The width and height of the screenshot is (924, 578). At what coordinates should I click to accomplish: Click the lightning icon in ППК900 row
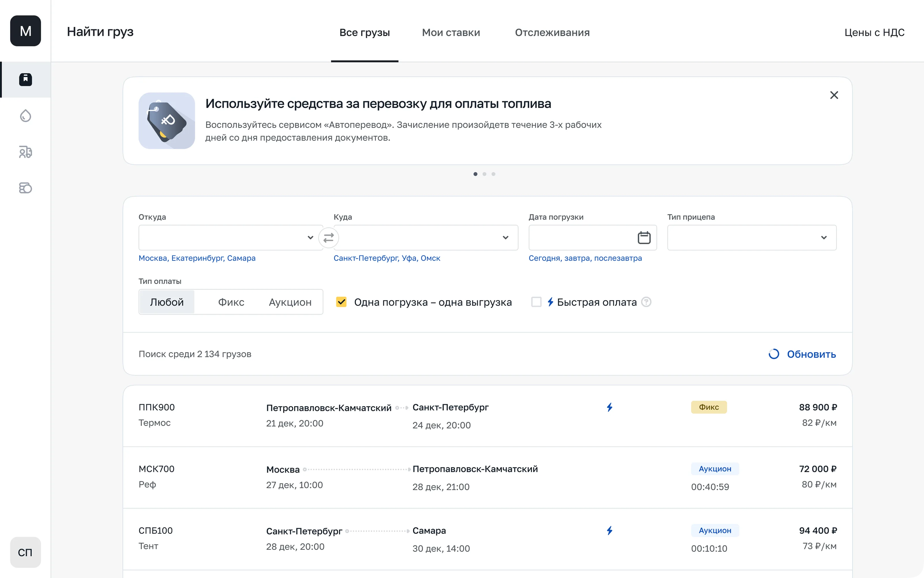coord(610,407)
